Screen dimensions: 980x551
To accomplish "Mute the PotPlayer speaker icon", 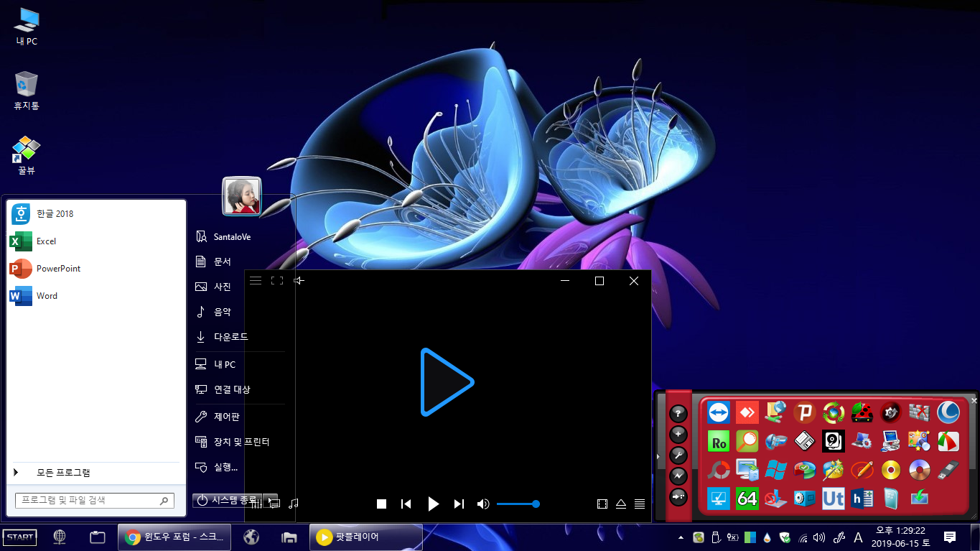I will (483, 504).
